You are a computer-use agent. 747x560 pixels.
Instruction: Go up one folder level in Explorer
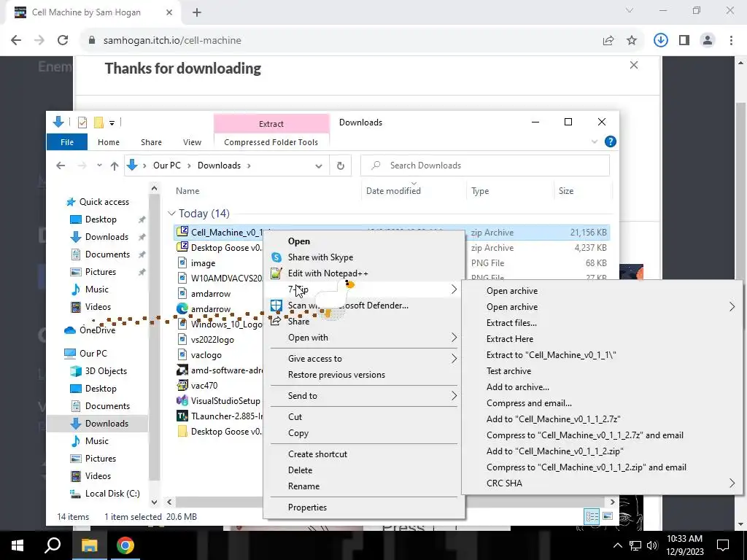[x=115, y=166]
